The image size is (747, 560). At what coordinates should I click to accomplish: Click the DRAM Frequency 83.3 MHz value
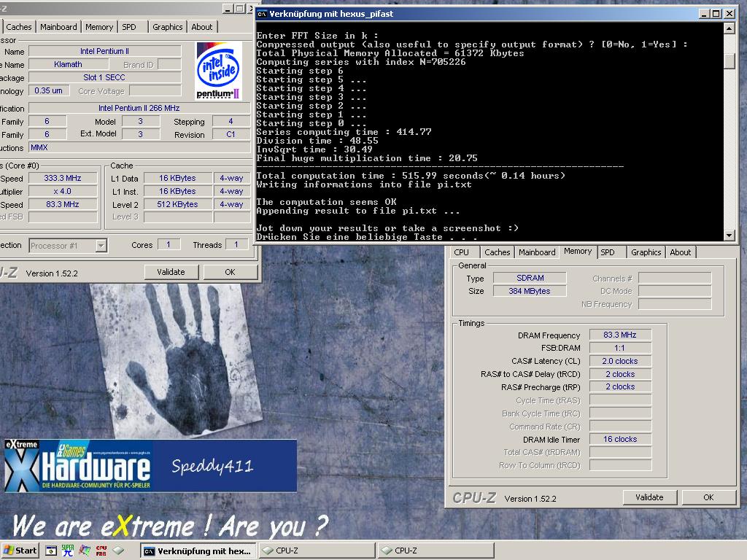(620, 335)
